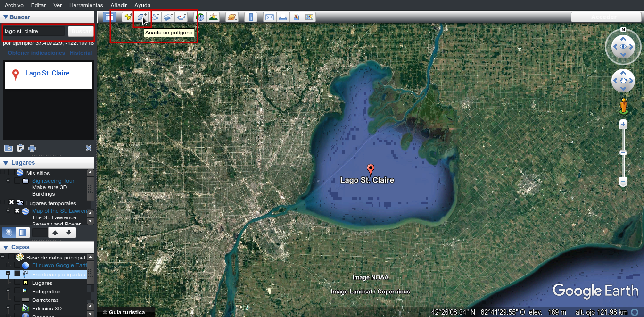Open the planet selector dropdown
The height and width of the screenshot is (317, 644).
(x=232, y=17)
